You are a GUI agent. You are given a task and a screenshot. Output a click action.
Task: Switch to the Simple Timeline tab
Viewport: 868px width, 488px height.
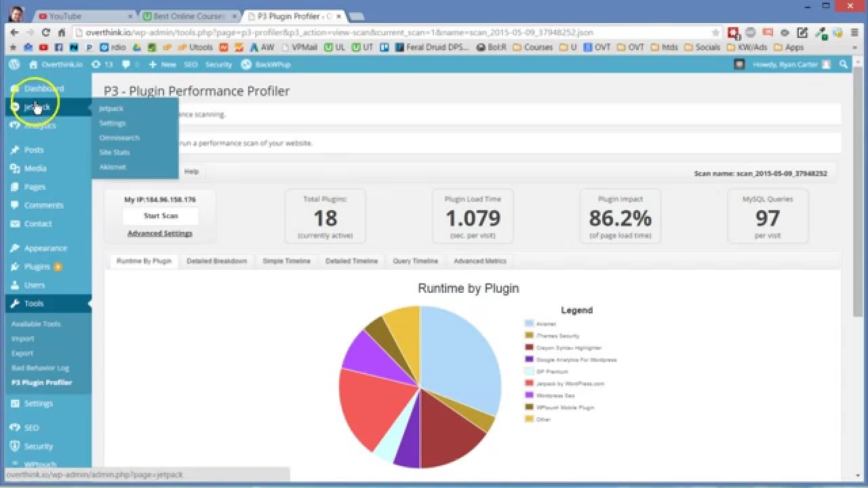coord(287,261)
